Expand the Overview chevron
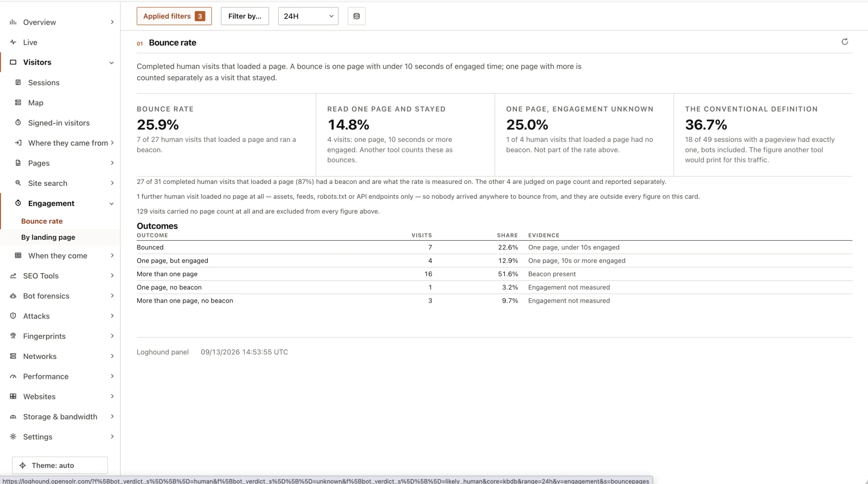 [x=112, y=22]
